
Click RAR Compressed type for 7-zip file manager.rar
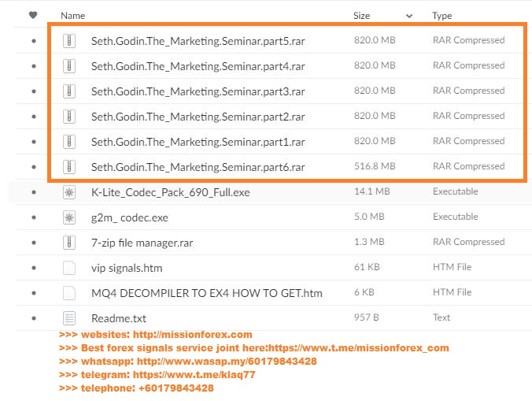point(469,242)
